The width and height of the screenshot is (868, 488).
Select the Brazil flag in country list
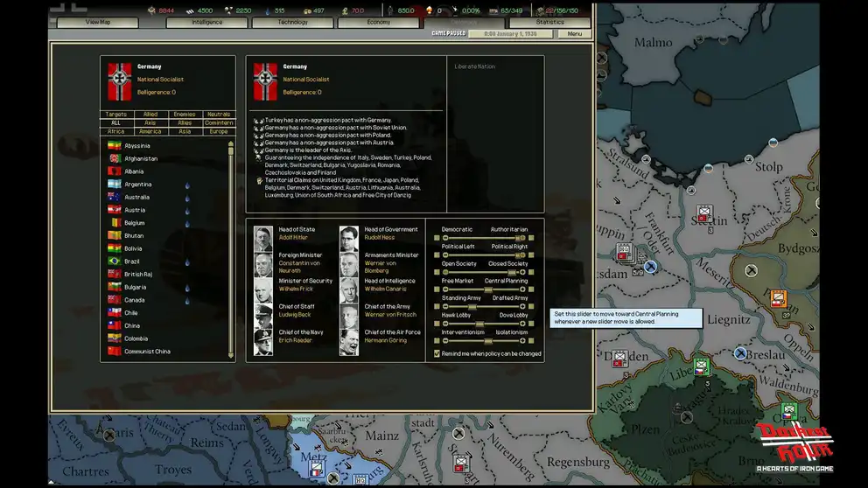[114, 261]
